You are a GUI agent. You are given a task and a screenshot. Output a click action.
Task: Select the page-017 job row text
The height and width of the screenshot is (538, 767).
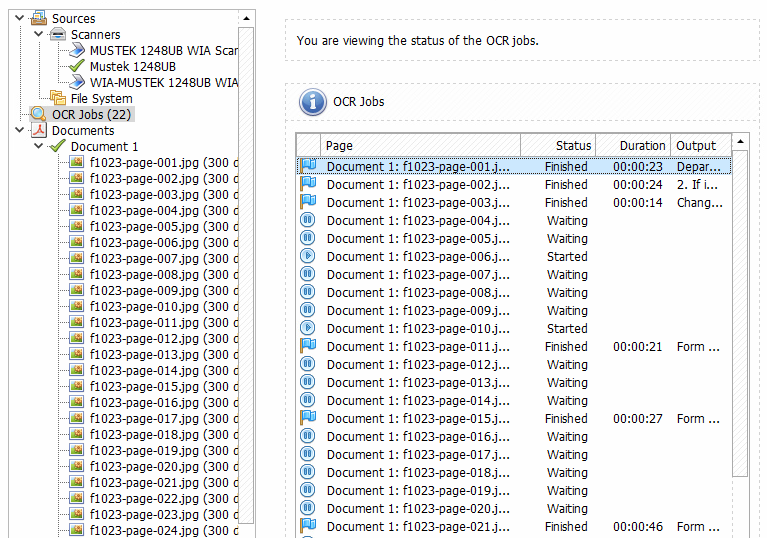[418, 454]
